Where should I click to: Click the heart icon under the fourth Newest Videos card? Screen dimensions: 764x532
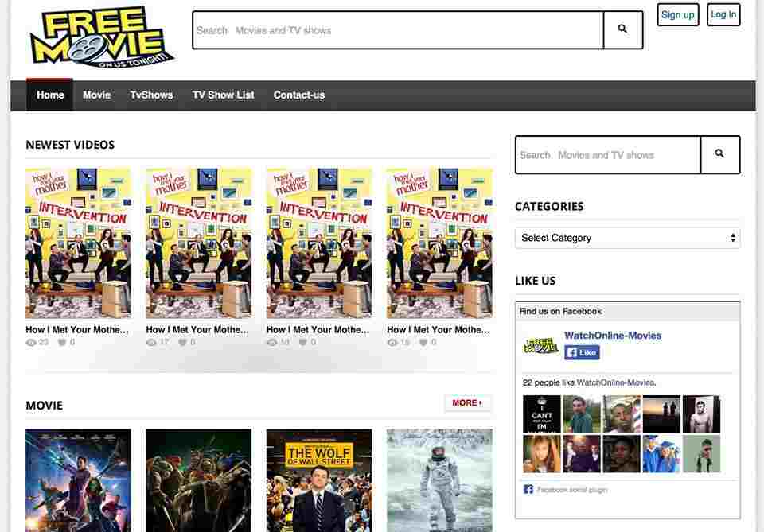coord(423,342)
